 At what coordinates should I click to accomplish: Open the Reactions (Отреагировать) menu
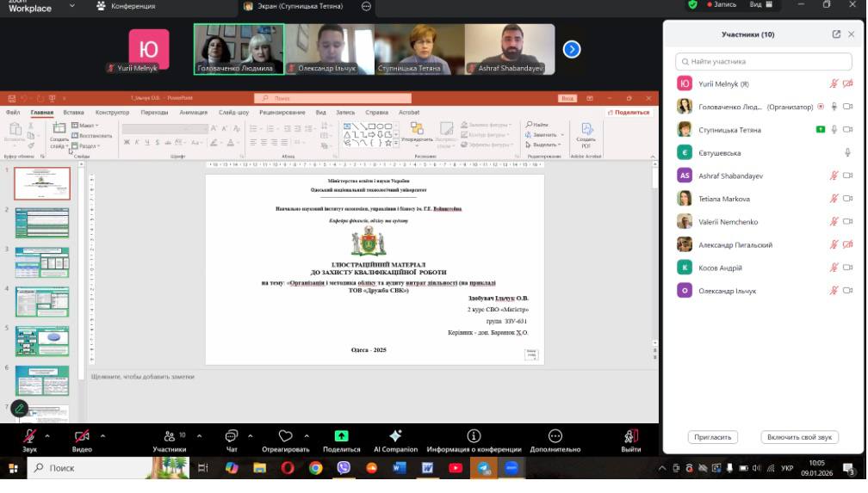pyautogui.click(x=285, y=440)
